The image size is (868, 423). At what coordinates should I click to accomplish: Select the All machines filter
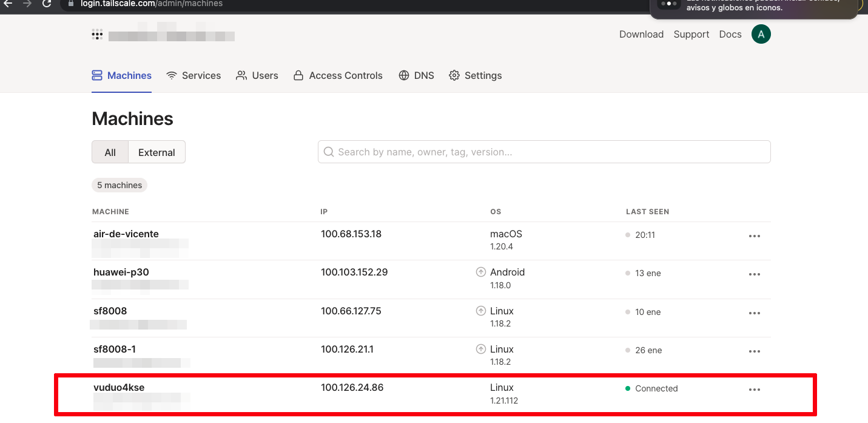tap(110, 152)
